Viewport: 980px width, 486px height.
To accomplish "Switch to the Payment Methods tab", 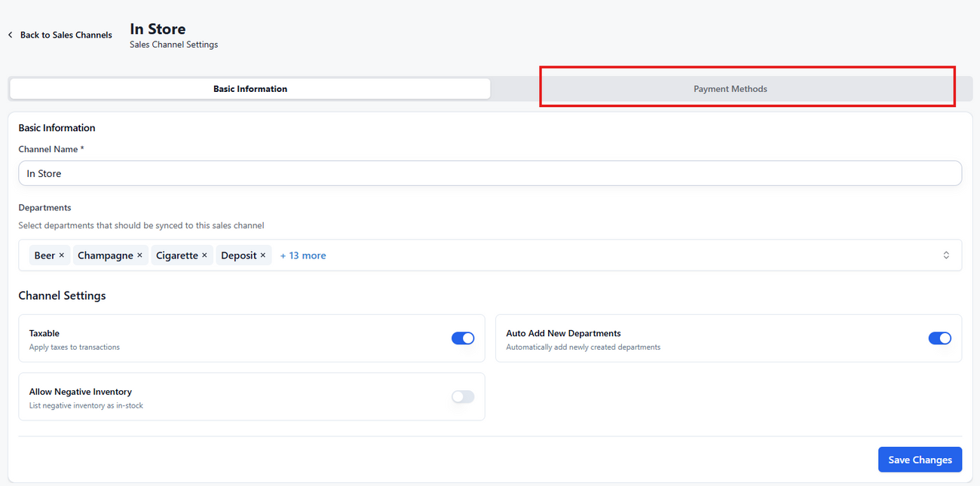I will click(730, 88).
